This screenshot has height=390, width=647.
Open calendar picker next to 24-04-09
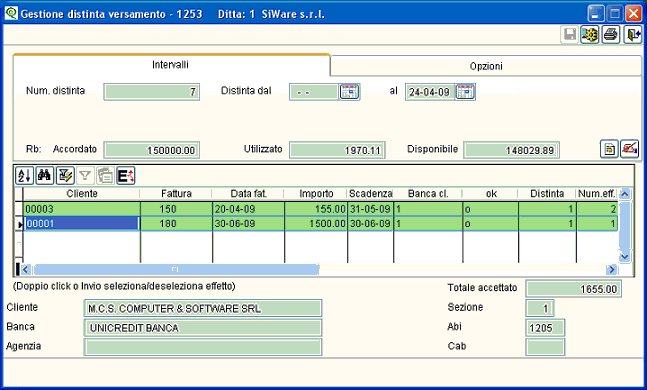(x=465, y=92)
